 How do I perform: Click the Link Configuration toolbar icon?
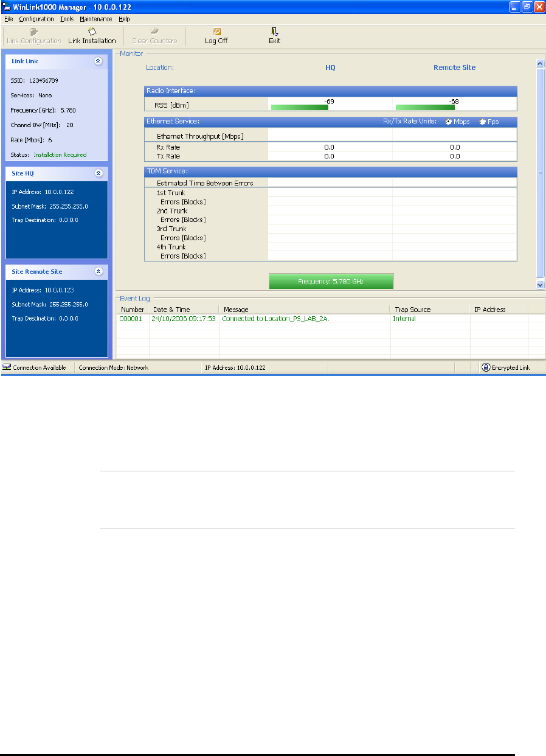pos(34,31)
